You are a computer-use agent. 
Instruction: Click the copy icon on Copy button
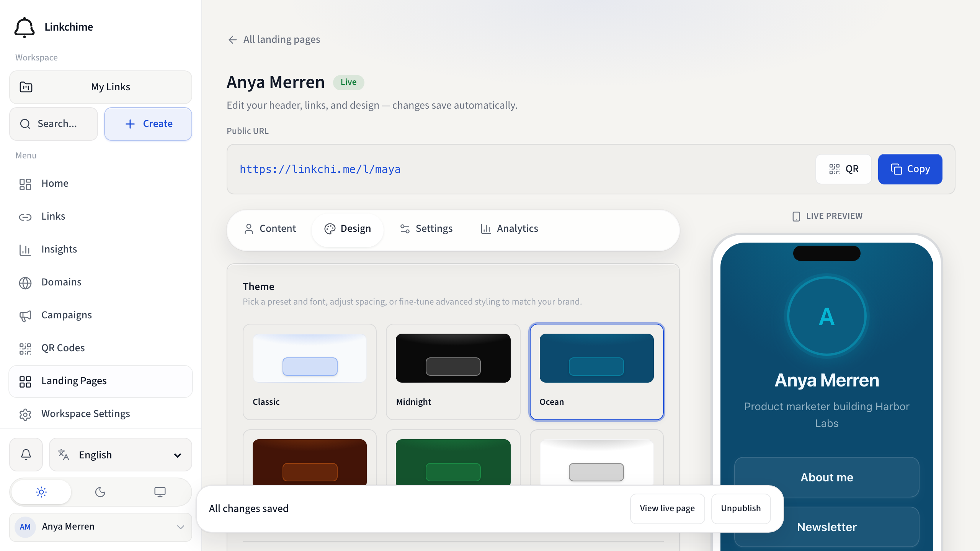point(896,169)
